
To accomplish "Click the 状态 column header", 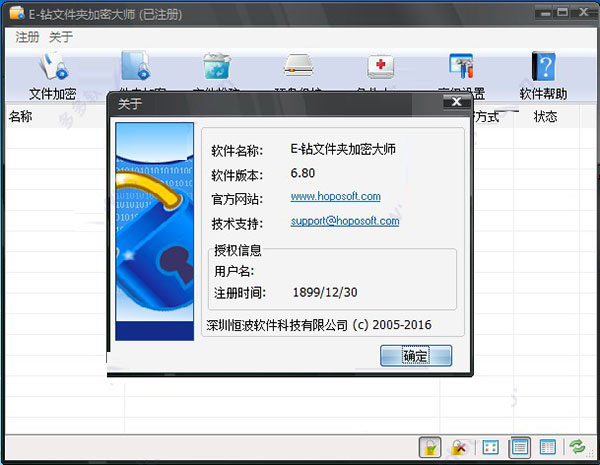I will [545, 116].
